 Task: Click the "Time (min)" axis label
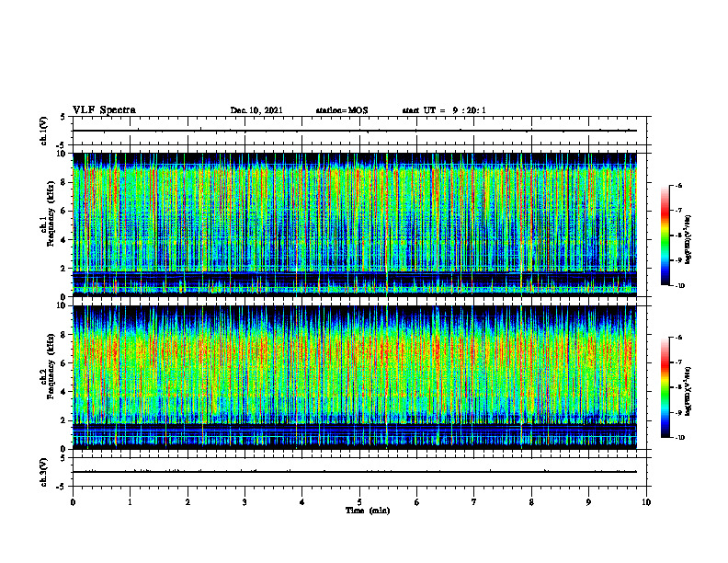pos(368,511)
